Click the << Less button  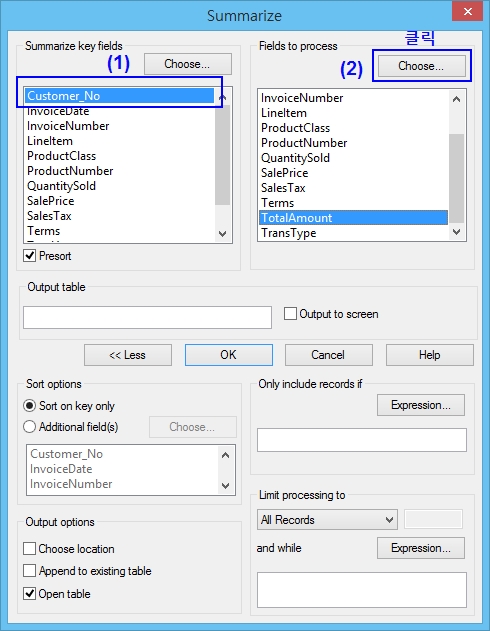(128, 355)
